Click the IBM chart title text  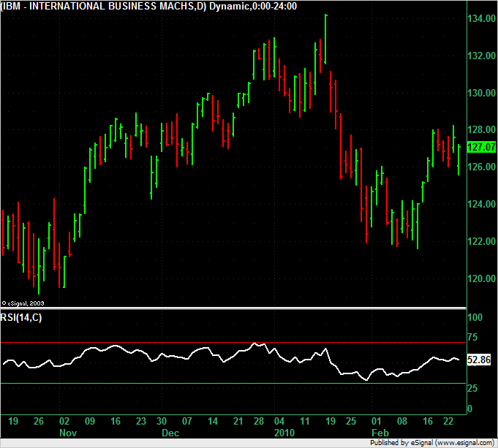coord(148,6)
